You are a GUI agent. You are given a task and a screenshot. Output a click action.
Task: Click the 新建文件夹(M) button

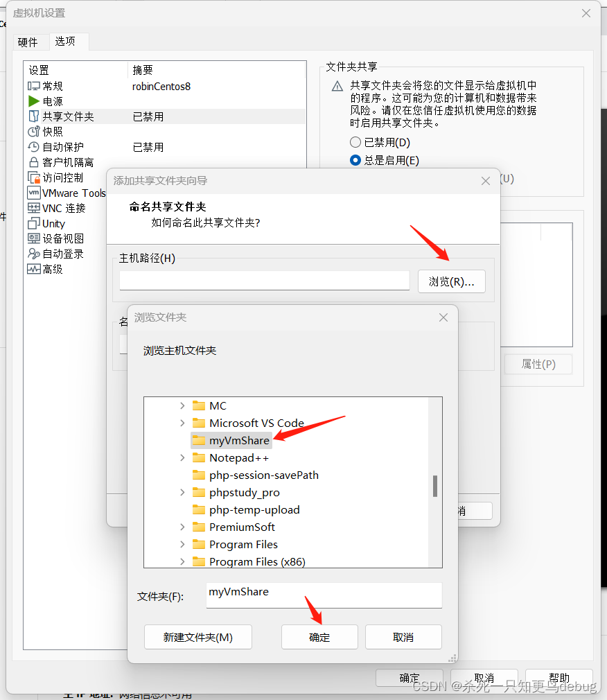[197, 636]
